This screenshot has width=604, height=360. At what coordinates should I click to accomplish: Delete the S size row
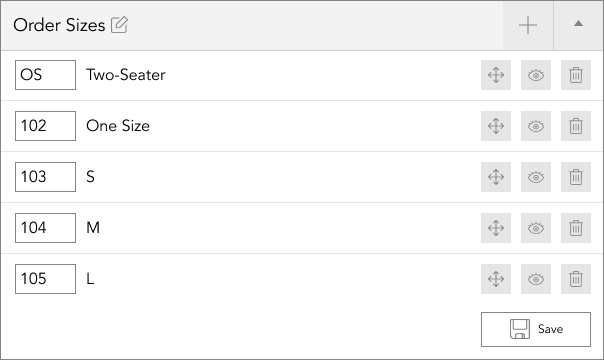pos(575,177)
